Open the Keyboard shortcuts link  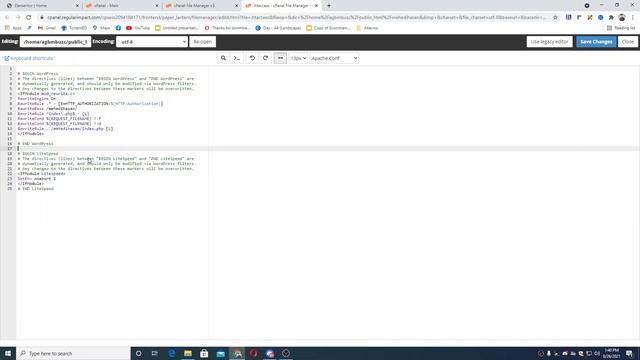[x=29, y=58]
